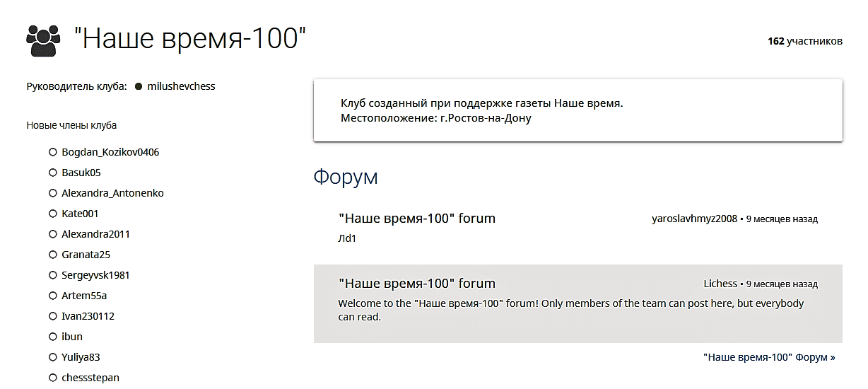
Task: Click status circle next to ibun
Action: click(53, 337)
